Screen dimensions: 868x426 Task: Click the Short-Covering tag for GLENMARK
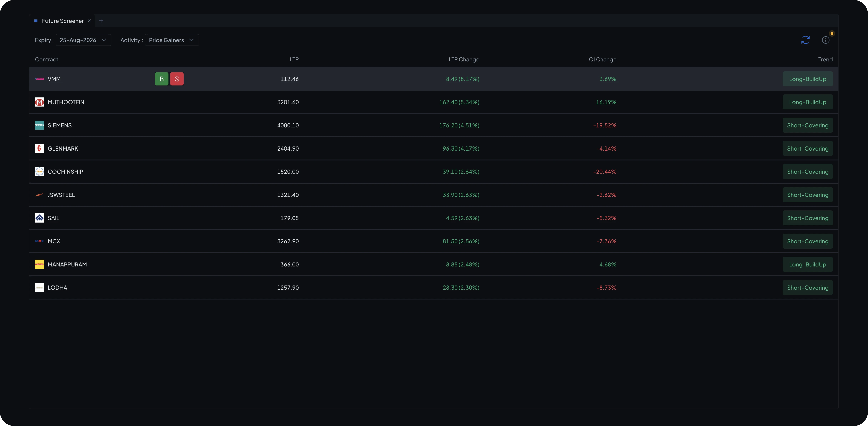point(808,148)
